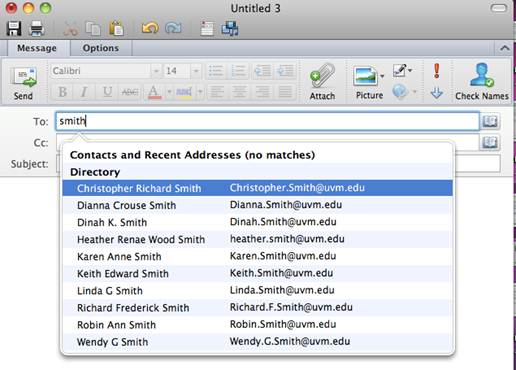This screenshot has height=370, width=516.
Task: Print the message with printer icon
Action: tap(37, 28)
